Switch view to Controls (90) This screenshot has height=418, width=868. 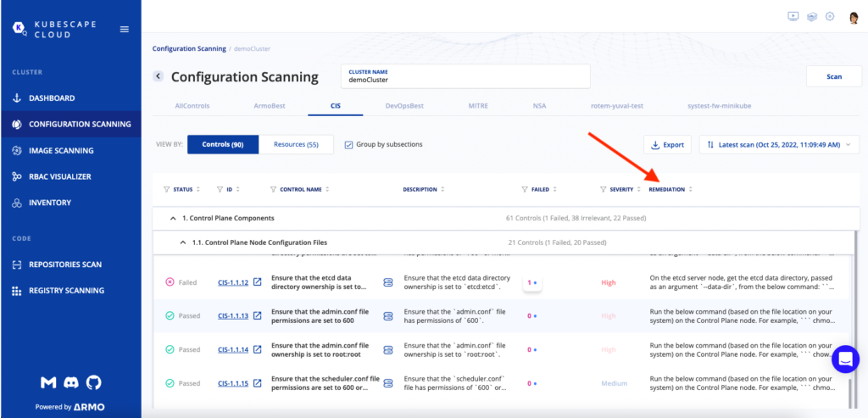(223, 144)
